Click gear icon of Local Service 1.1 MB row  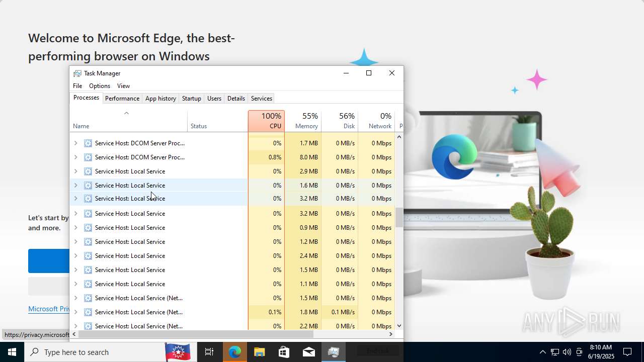88,284
